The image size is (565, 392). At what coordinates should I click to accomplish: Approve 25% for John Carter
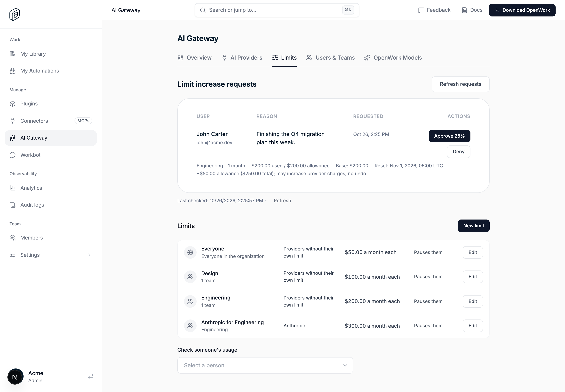(449, 136)
